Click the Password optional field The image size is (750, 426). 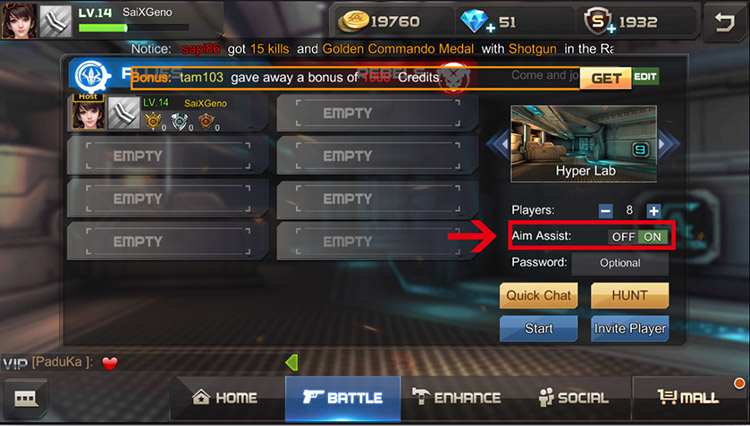(620, 263)
